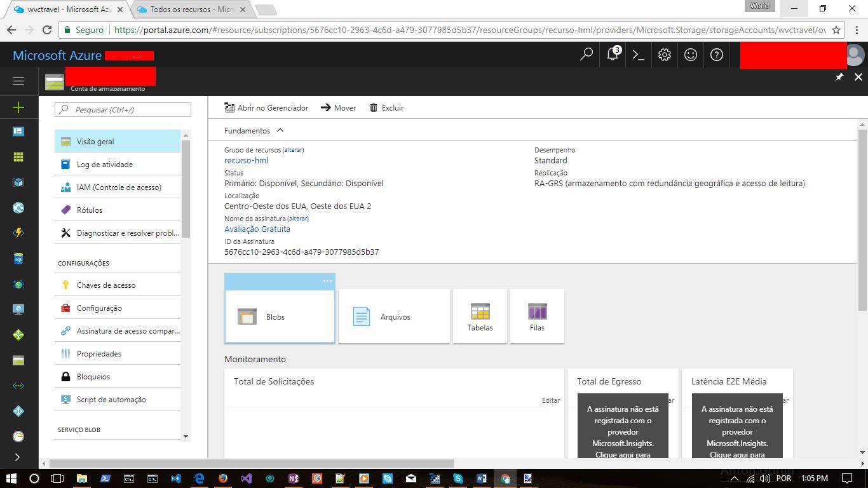The image size is (868, 488).
Task: Click Editar on Total de Solicitações chart
Action: click(551, 400)
